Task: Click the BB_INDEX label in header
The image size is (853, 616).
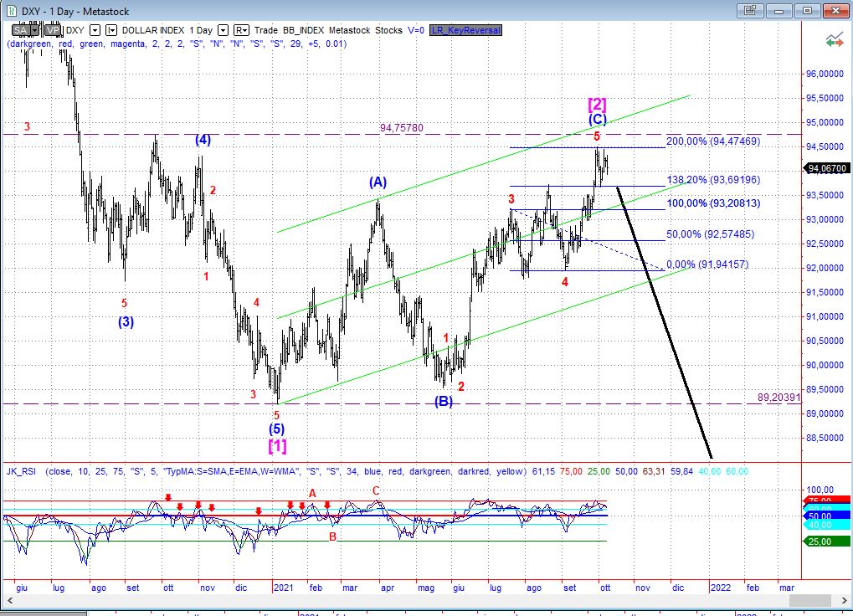Action: [303, 30]
